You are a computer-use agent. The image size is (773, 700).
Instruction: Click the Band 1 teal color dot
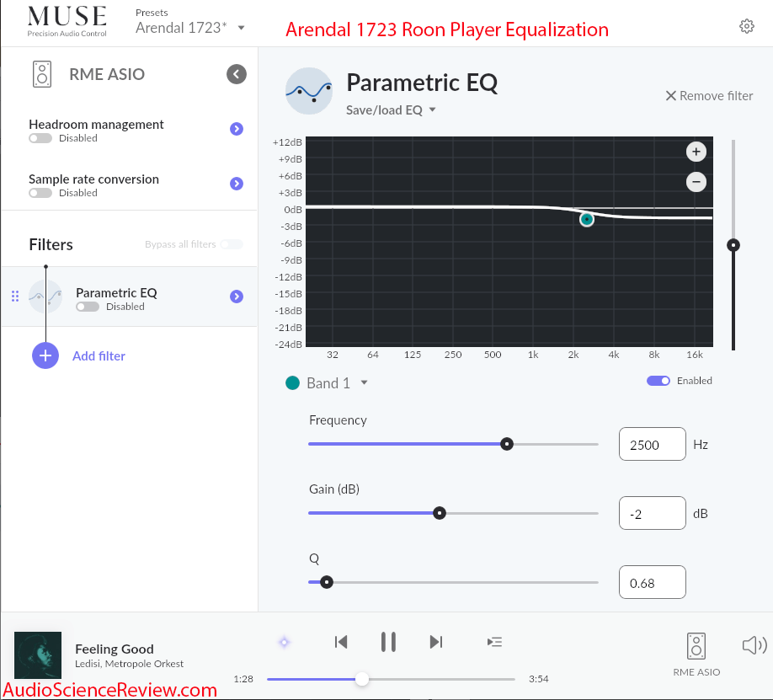293,382
